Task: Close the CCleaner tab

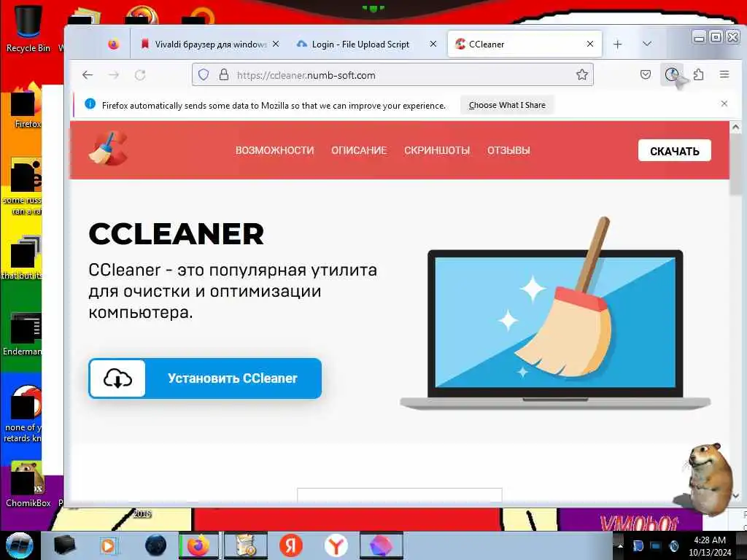Action: tap(589, 44)
